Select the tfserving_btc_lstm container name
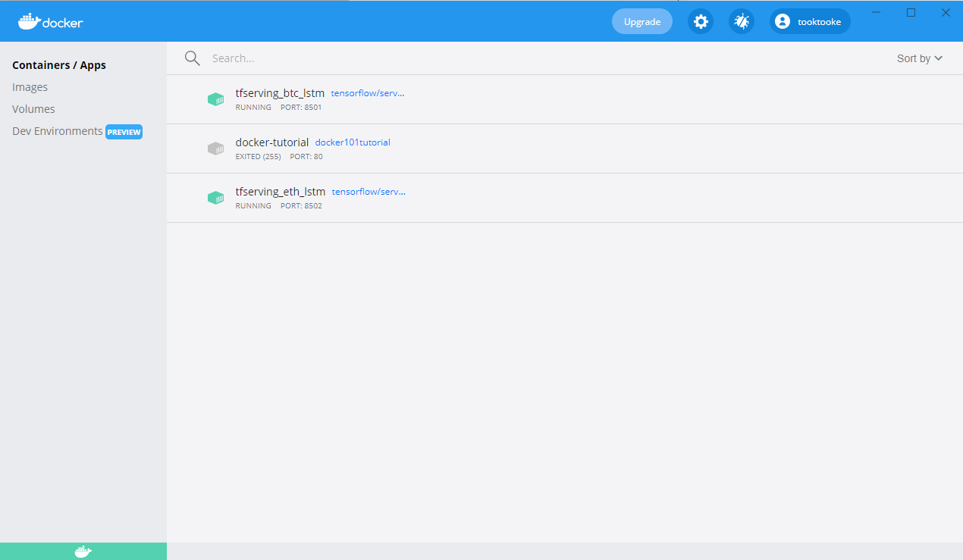This screenshot has width=963, height=560. click(280, 93)
